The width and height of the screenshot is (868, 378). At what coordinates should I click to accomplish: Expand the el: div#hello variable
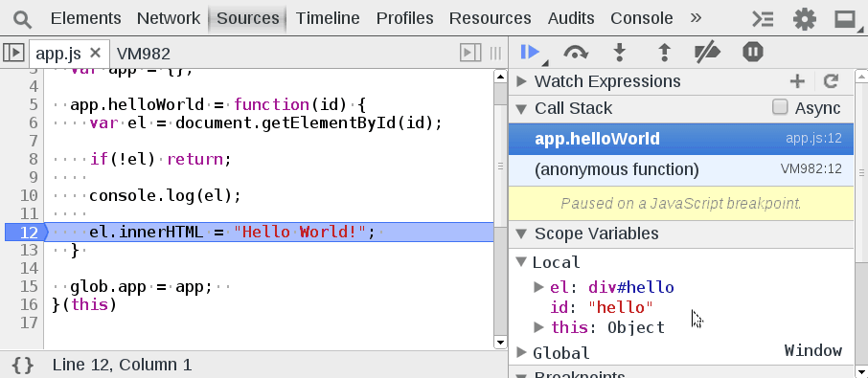pos(538,287)
